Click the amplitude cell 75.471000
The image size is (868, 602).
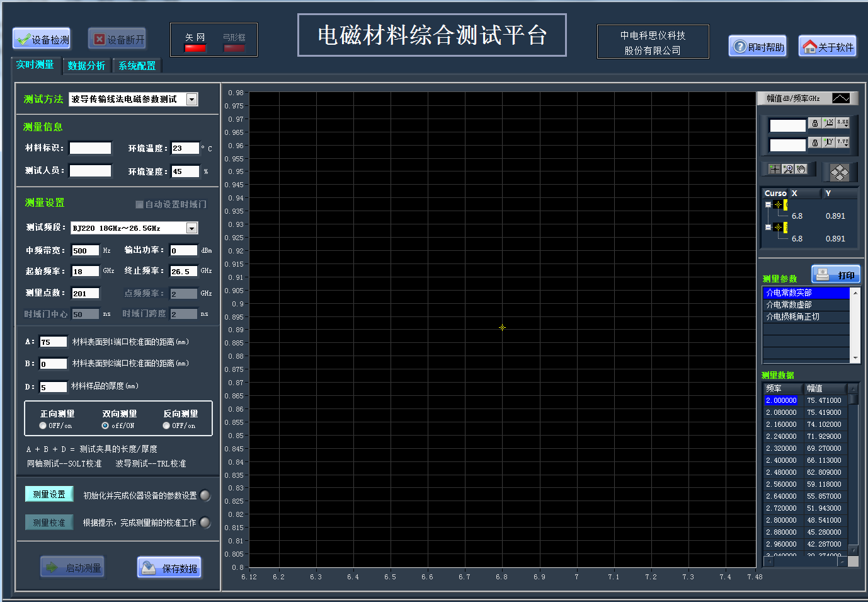coord(825,400)
